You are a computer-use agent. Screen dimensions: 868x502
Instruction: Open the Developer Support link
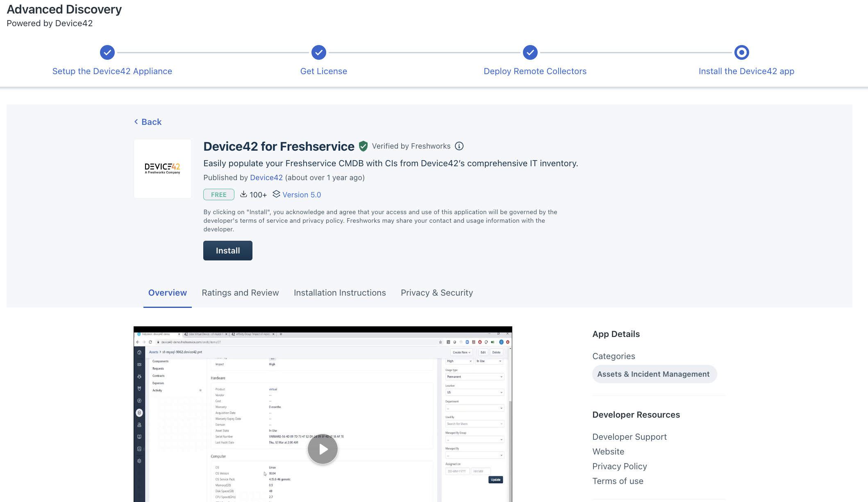pos(629,437)
